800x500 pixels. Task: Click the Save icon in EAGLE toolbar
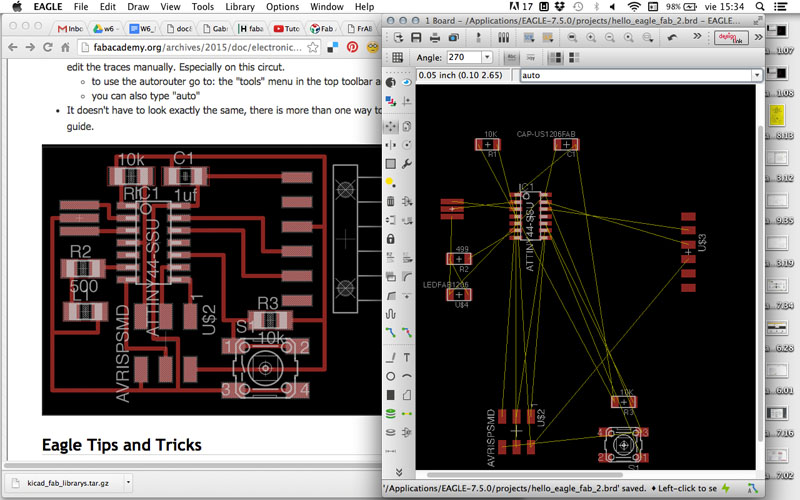[x=416, y=37]
